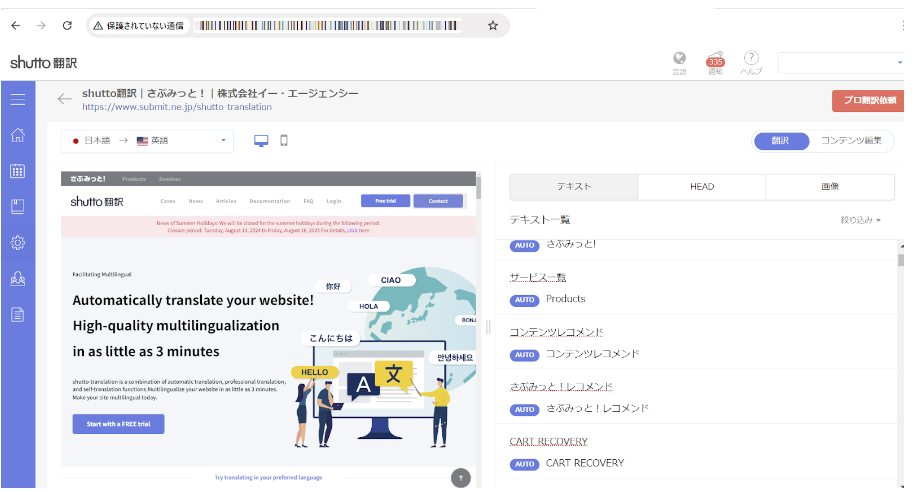
Task: Select the 翻訳 mode toggle
Action: click(x=781, y=141)
